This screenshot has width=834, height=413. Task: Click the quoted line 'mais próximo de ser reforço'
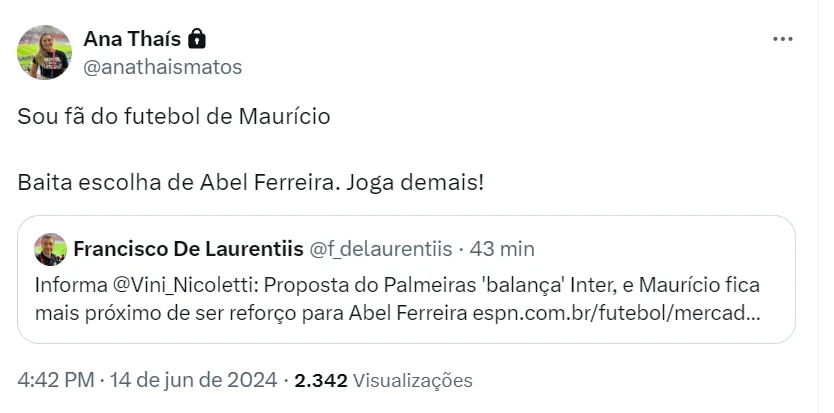coord(200,313)
